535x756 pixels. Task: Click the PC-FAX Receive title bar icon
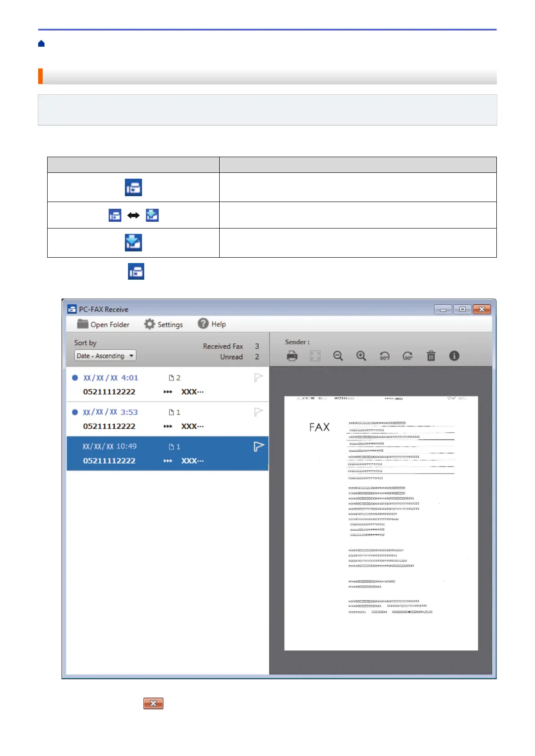[x=72, y=309]
